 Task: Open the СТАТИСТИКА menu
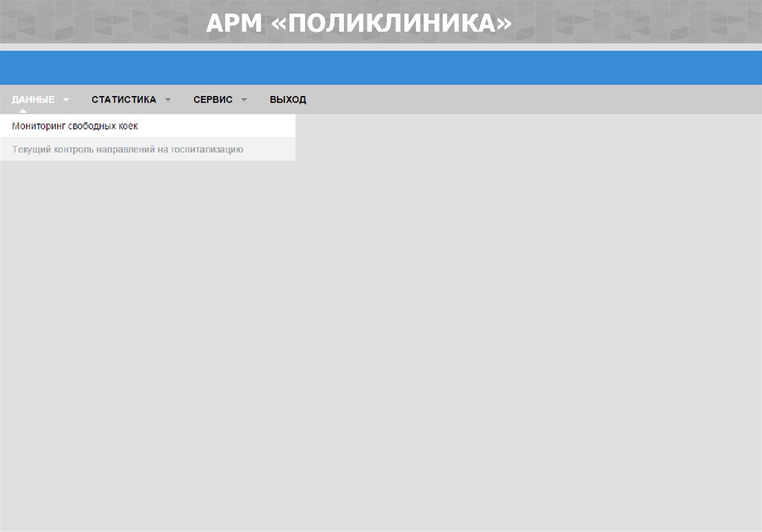124,100
